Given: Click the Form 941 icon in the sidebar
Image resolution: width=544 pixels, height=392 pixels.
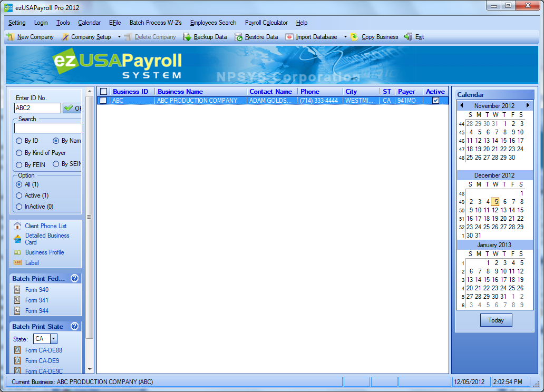Looking at the screenshot, I should (17, 300).
